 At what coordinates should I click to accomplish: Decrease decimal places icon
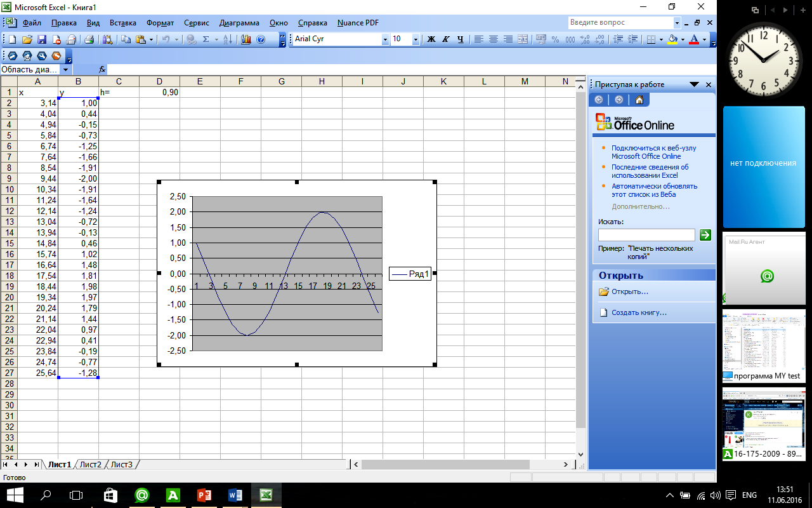[599, 39]
